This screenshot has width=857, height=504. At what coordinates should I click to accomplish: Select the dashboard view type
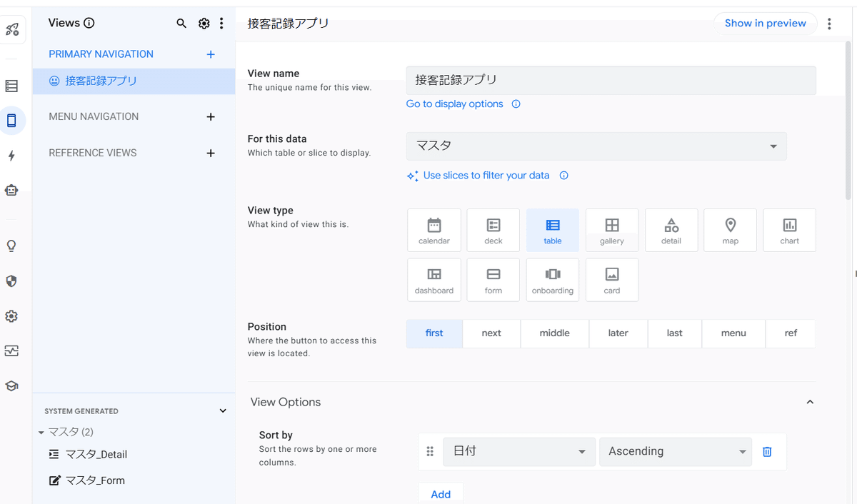click(x=434, y=280)
